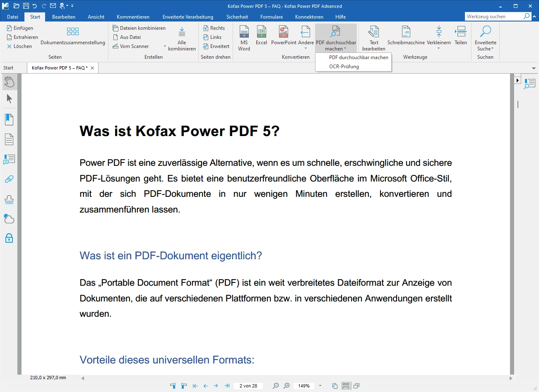This screenshot has width=539, height=392.
Task: Open a file via title bar folder icon
Action: (17, 6)
